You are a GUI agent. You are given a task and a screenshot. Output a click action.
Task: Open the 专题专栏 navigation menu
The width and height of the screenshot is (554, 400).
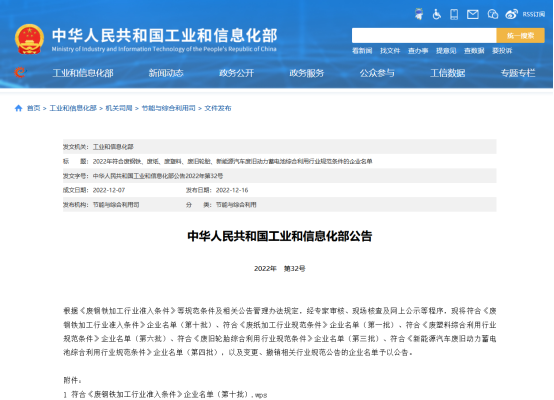[x=518, y=73]
